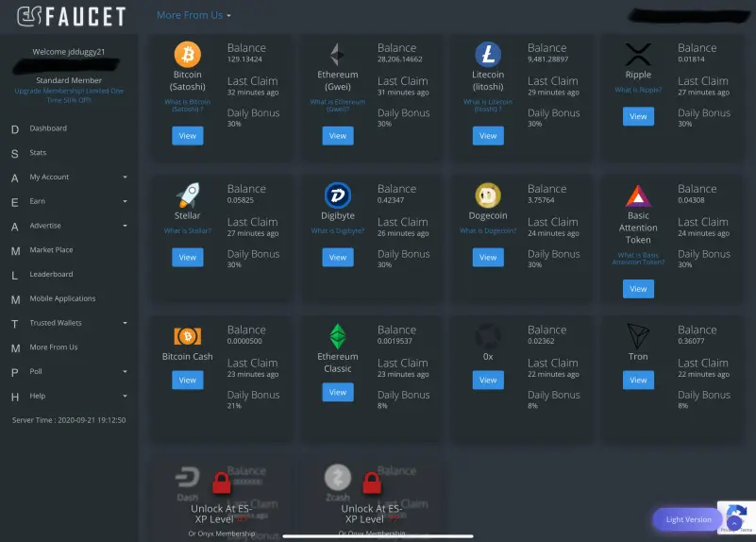Expand the Trusted Wallets sidebar arrow
This screenshot has width=756, height=542.
click(x=125, y=323)
